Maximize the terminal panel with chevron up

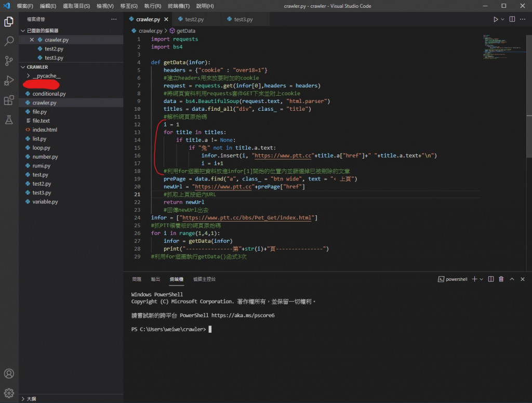pos(512,279)
